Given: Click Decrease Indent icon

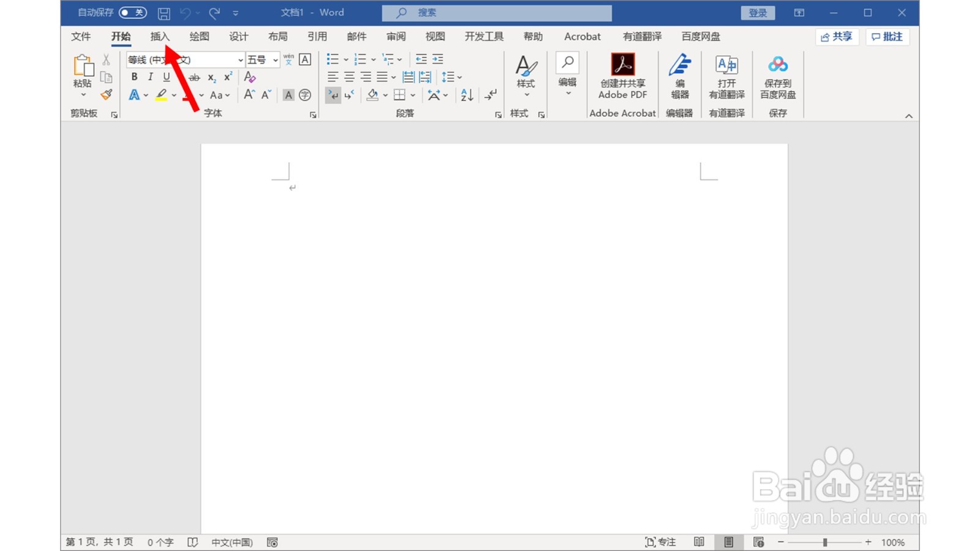Looking at the screenshot, I should coord(421,59).
